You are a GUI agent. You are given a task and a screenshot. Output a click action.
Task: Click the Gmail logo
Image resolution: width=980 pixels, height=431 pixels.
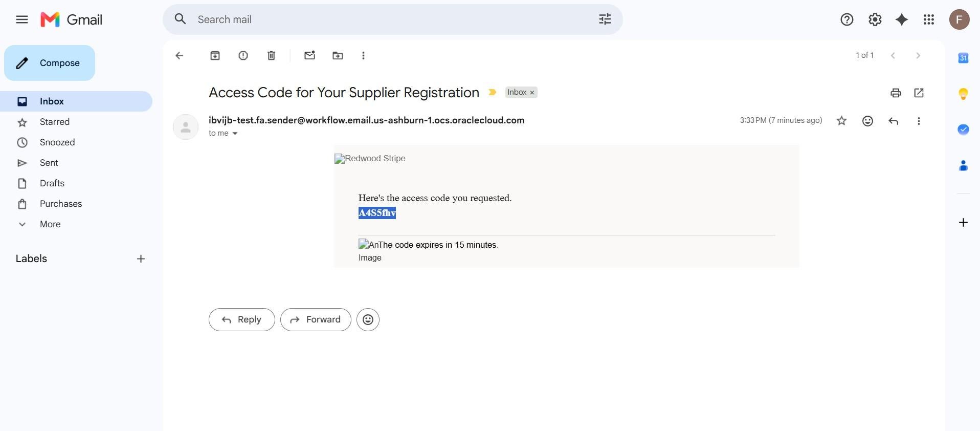pyautogui.click(x=72, y=19)
